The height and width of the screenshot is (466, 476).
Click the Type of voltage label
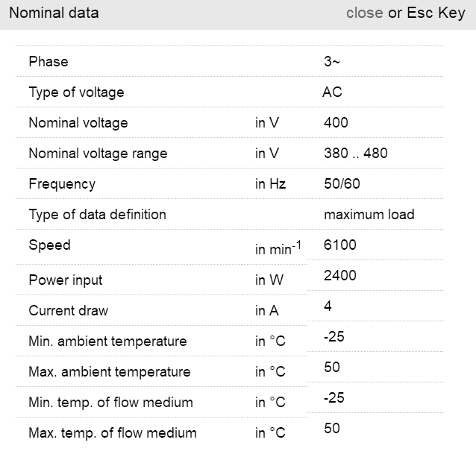click(x=76, y=92)
